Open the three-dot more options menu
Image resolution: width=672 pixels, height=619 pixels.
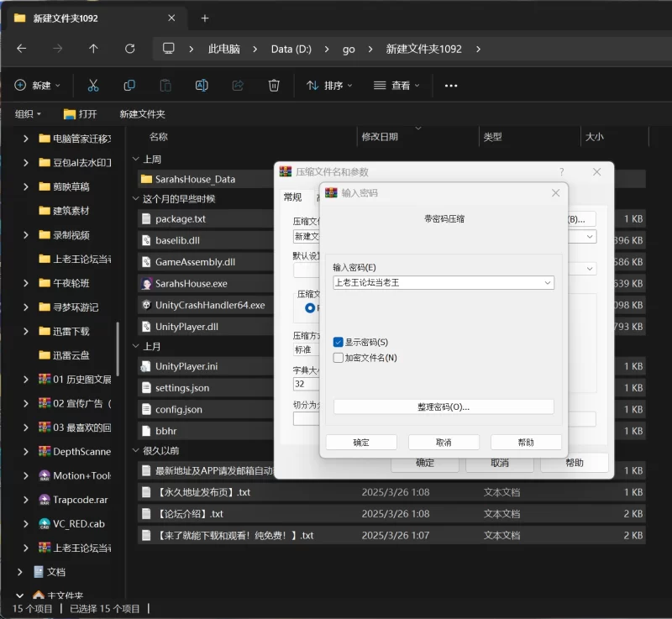click(x=451, y=86)
